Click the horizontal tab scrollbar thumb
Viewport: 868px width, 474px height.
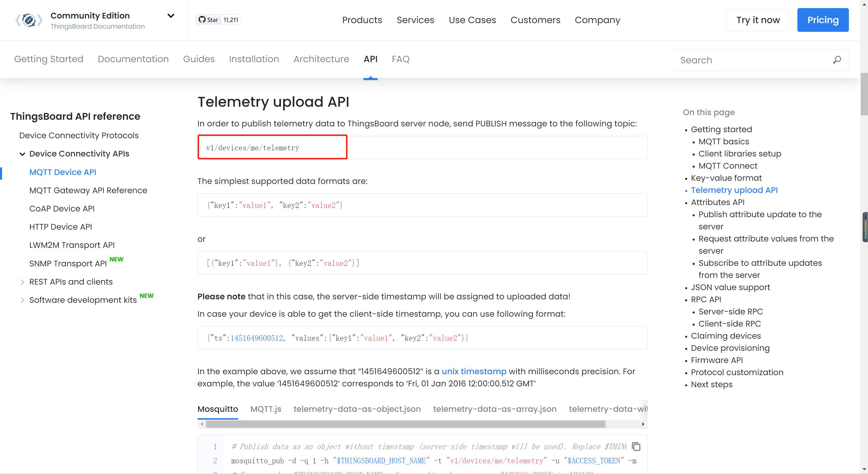(406, 424)
